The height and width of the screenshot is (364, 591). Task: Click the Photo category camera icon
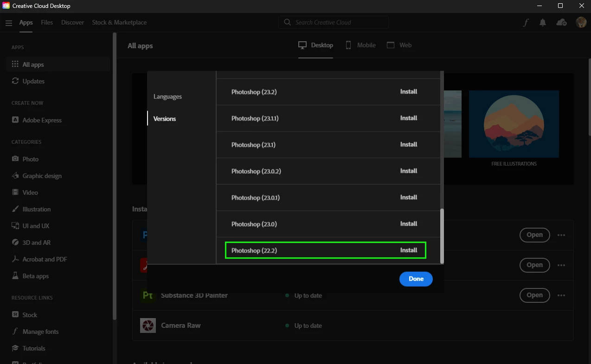point(15,159)
